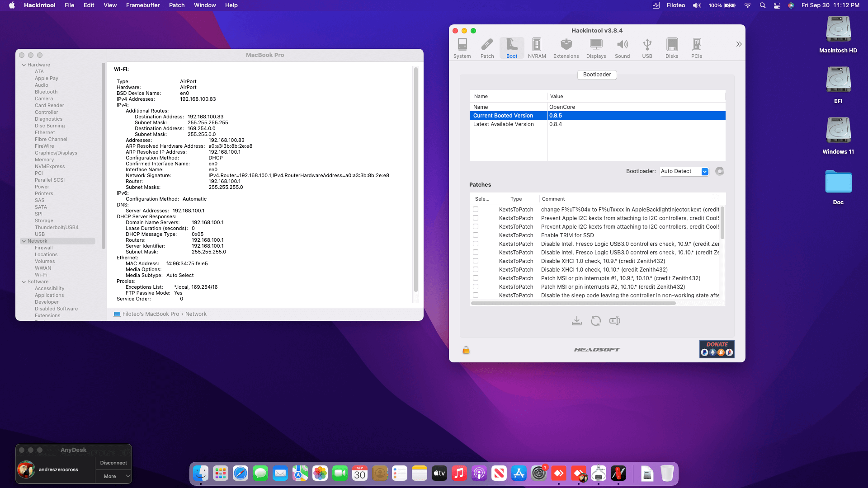This screenshot has height=488, width=868.
Task: Show more toolbar items via double chevron
Action: point(739,44)
